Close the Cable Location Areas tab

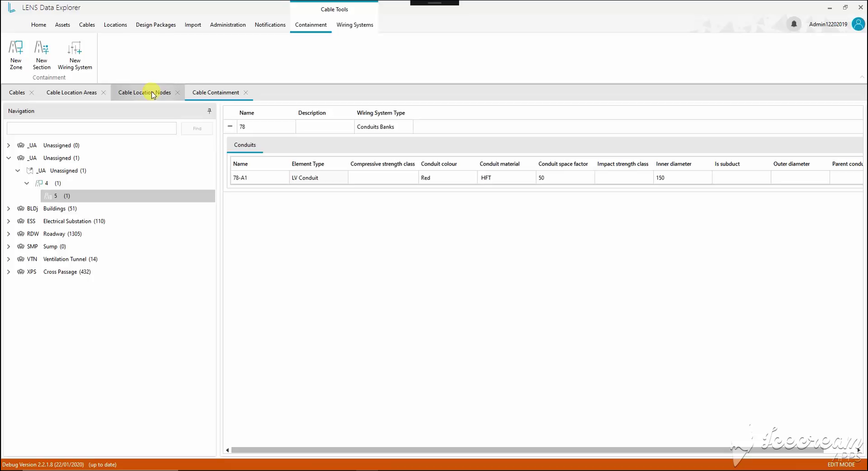(x=104, y=93)
